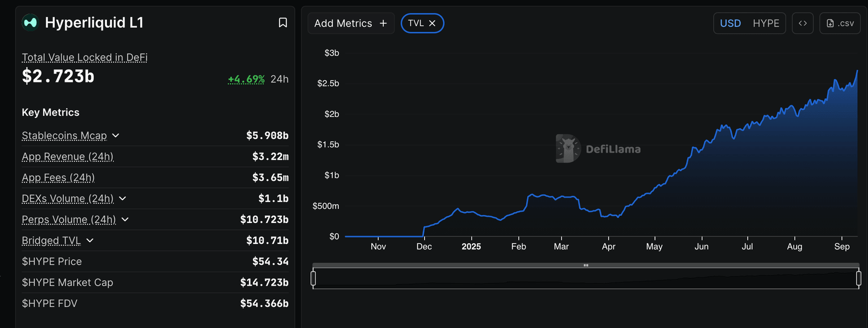Expand Bridged TVL breakdown

pos(90,240)
